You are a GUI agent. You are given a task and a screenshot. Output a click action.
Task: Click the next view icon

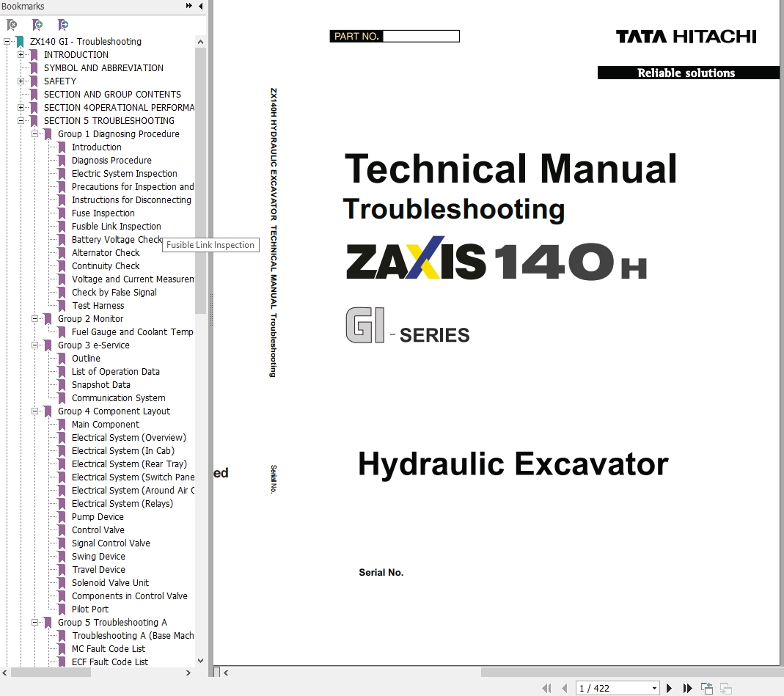[726, 689]
